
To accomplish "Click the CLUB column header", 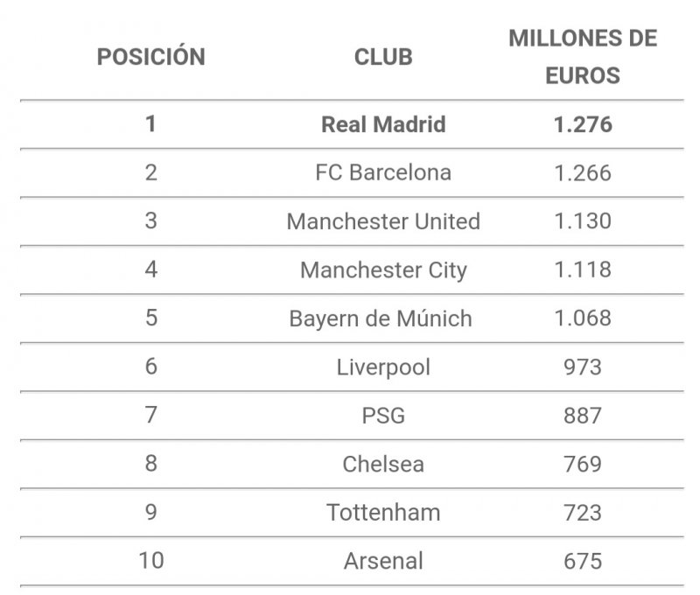I will [x=383, y=57].
